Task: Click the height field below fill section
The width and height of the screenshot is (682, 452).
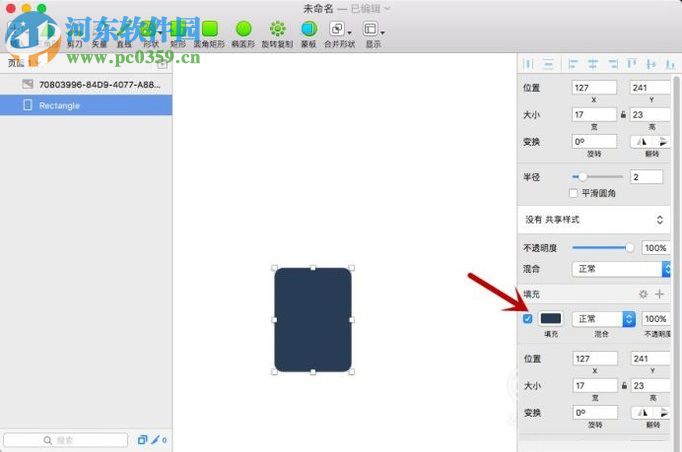Action: pyautogui.click(x=651, y=385)
